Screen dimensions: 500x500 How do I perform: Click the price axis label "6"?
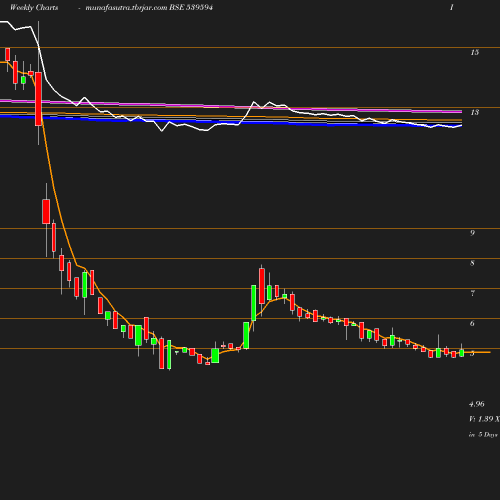pos(472,323)
